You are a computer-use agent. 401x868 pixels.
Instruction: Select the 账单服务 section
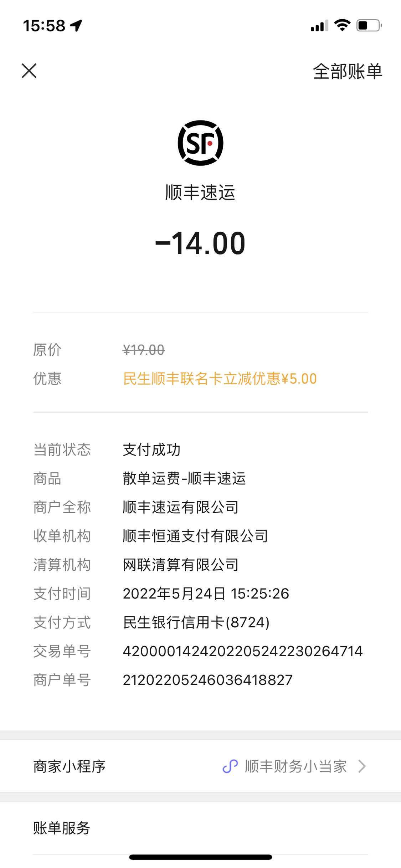[62, 828]
